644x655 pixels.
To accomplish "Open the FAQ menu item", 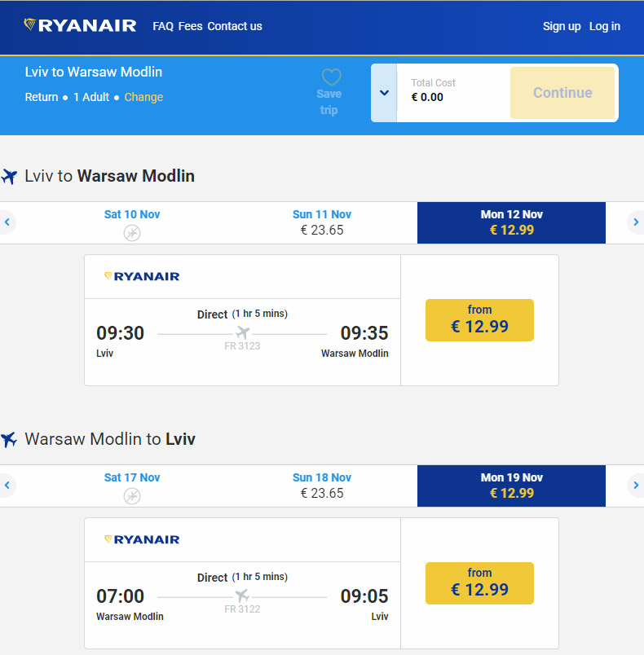I will pyautogui.click(x=163, y=26).
